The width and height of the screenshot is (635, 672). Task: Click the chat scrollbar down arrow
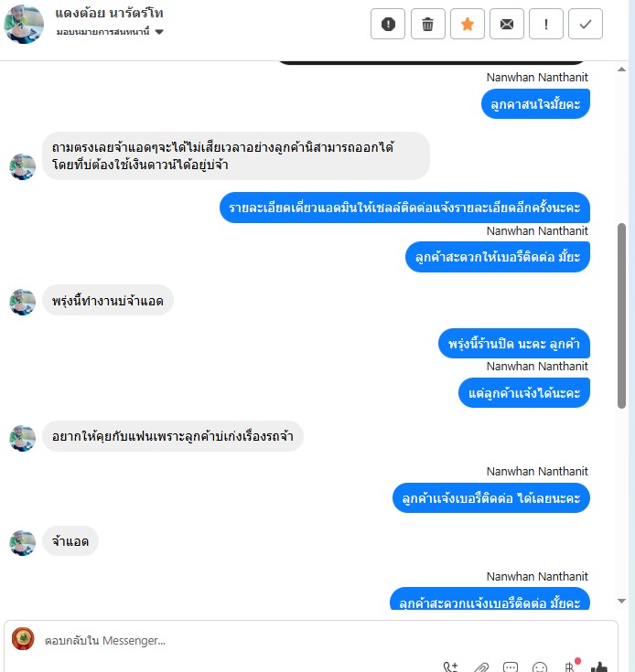click(x=621, y=601)
